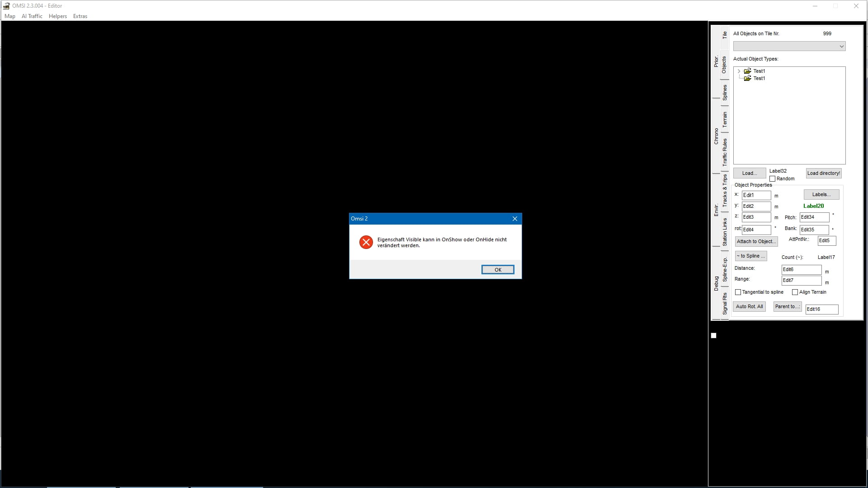Toggle Tangential to spline checkbox
The width and height of the screenshot is (868, 488).
point(738,292)
